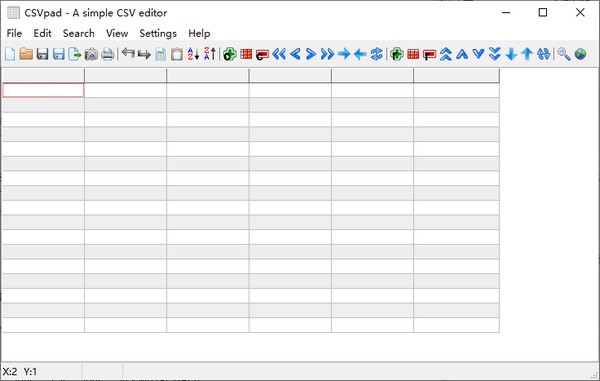Click the solid right arrow icon
This screenshot has height=381, width=600.
pyautogui.click(x=344, y=54)
